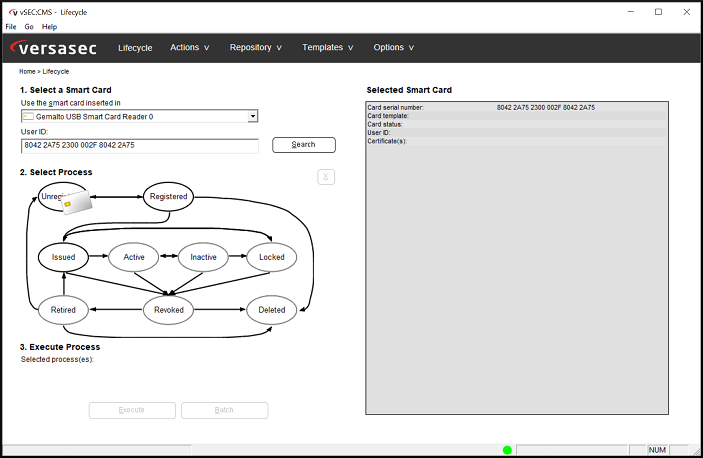The image size is (703, 458).
Task: Click the green status indicator
Action: 507,450
